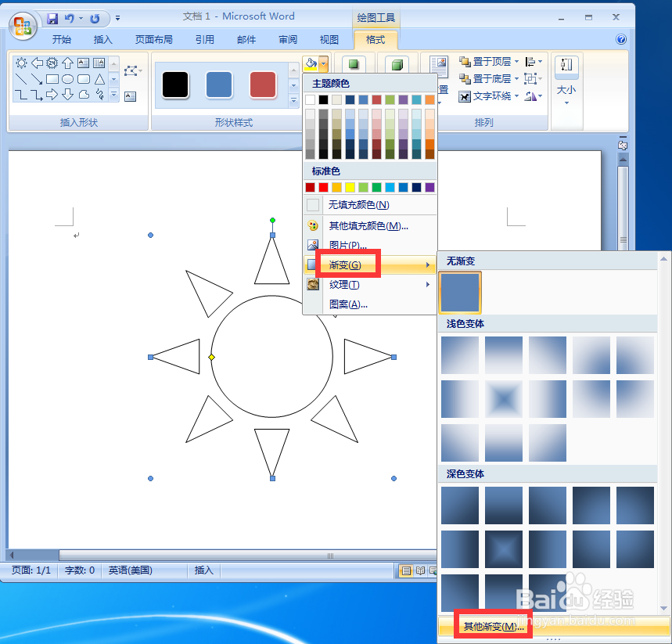Select the scribble curve shape
This screenshot has width=672, height=644.
pyautogui.click(x=99, y=95)
